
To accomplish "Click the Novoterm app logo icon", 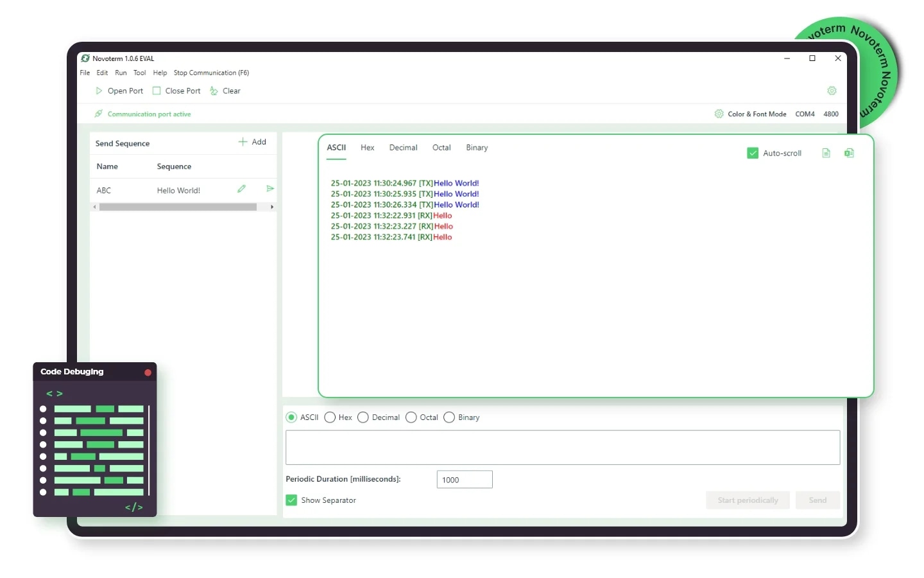I will pos(85,58).
